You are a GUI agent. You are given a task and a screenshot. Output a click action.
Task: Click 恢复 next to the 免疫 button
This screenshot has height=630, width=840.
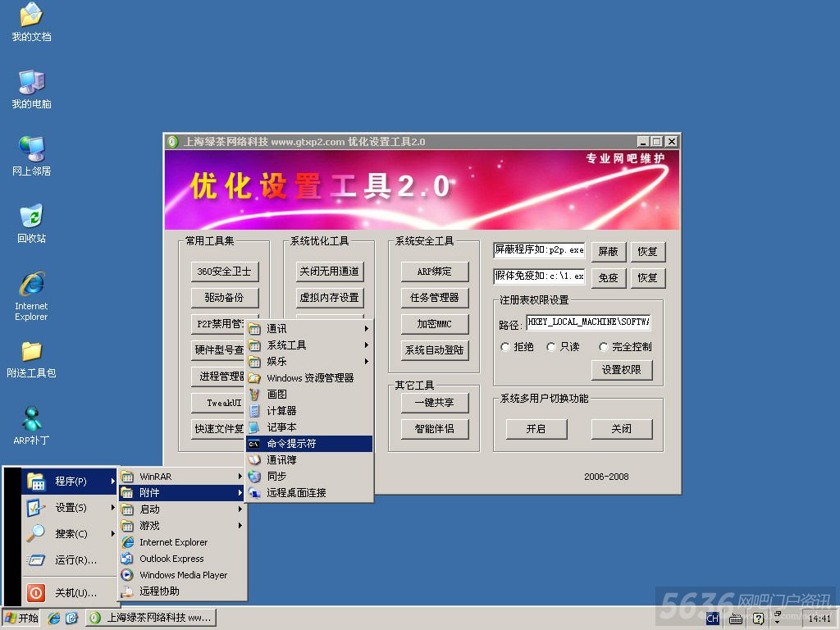click(648, 277)
